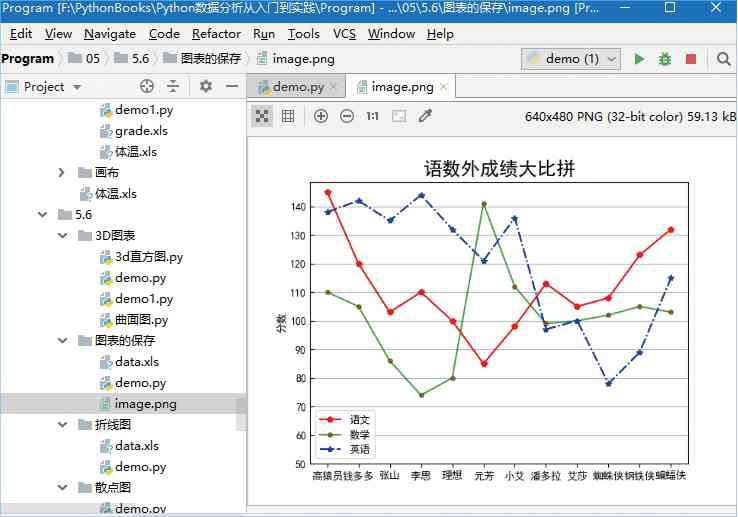This screenshot has height=517, width=738.
Task: Open the View menu
Action: [x=58, y=34]
